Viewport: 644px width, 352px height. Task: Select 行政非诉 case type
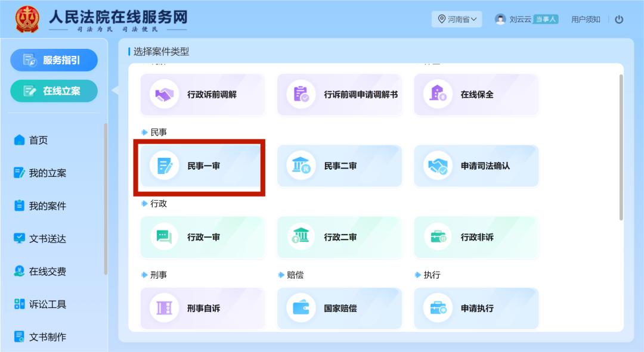tap(476, 237)
